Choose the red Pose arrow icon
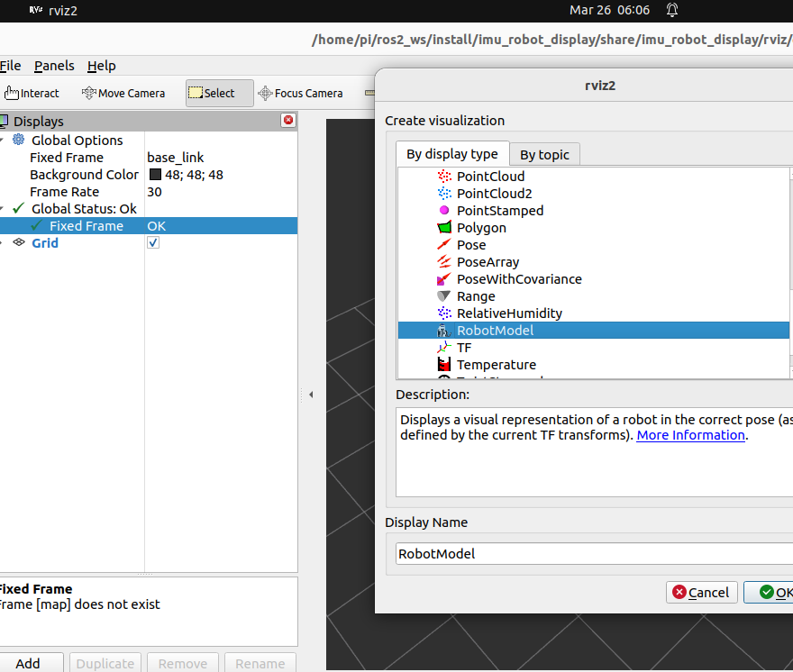The height and width of the screenshot is (672, 793). click(444, 245)
